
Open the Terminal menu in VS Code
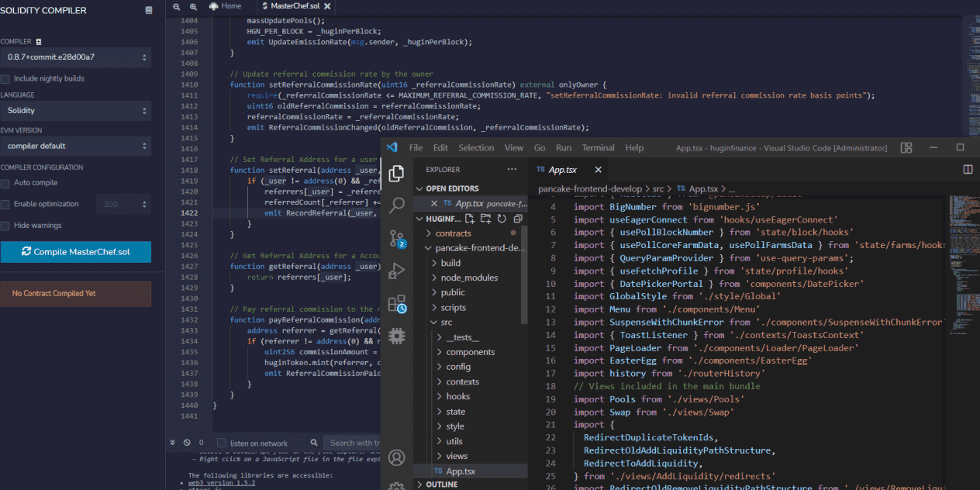pos(598,147)
